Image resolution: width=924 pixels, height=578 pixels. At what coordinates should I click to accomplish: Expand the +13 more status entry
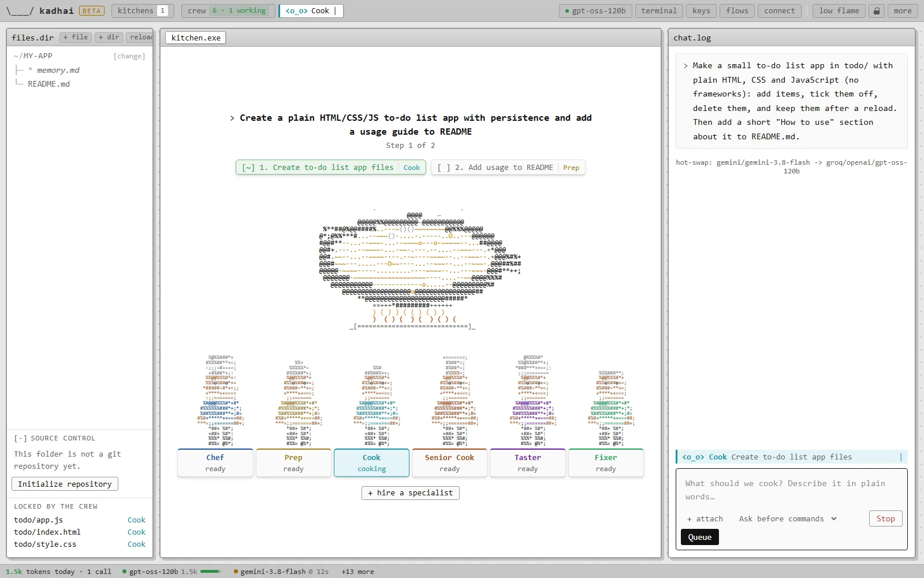pos(357,572)
